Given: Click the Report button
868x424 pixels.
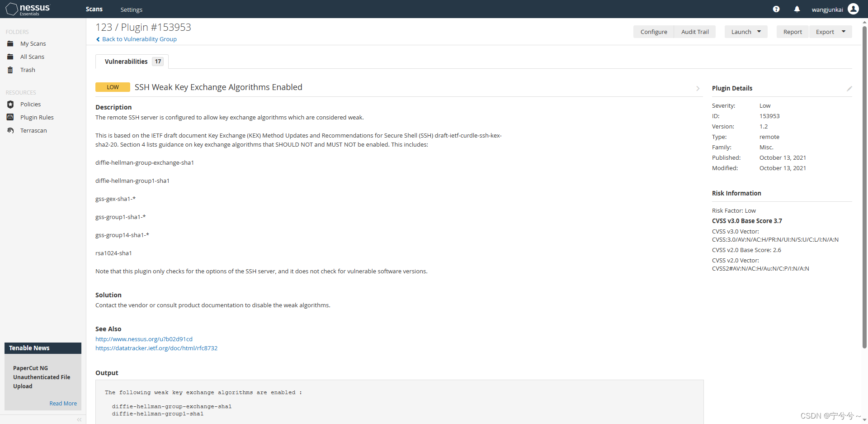Looking at the screenshot, I should (793, 32).
